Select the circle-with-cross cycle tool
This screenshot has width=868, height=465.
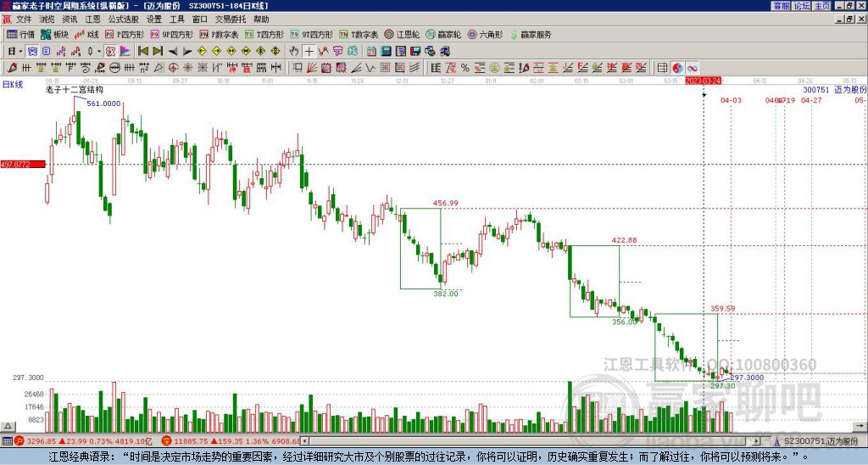click(x=173, y=68)
